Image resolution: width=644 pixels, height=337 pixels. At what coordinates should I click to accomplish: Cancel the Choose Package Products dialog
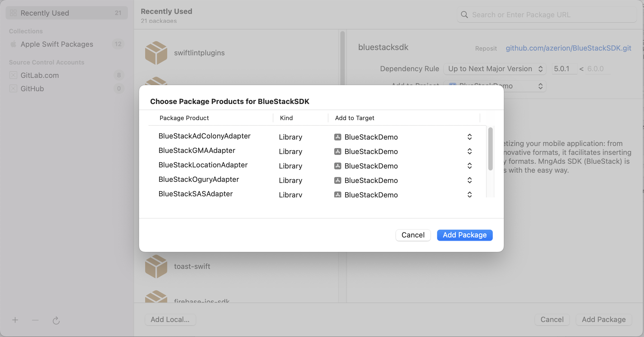point(413,235)
